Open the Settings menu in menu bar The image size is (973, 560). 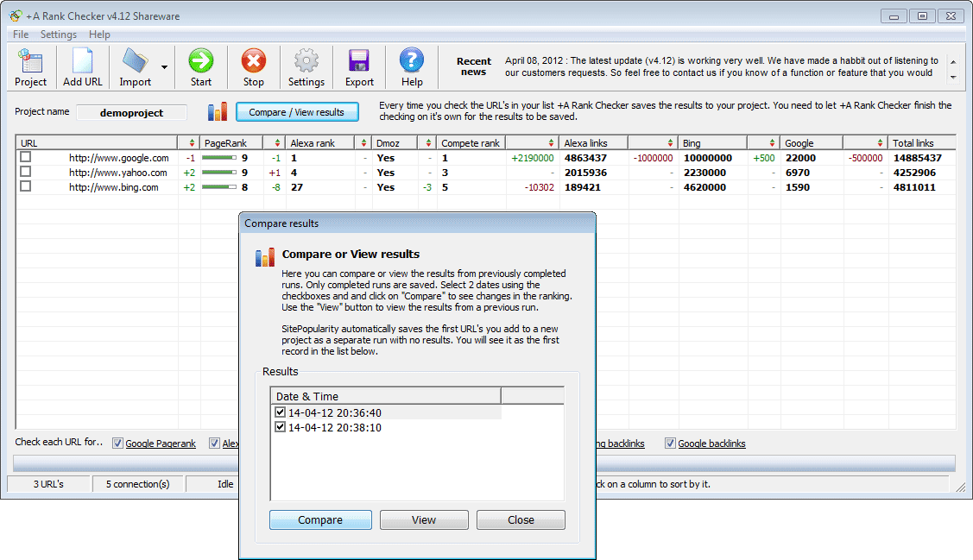point(59,35)
